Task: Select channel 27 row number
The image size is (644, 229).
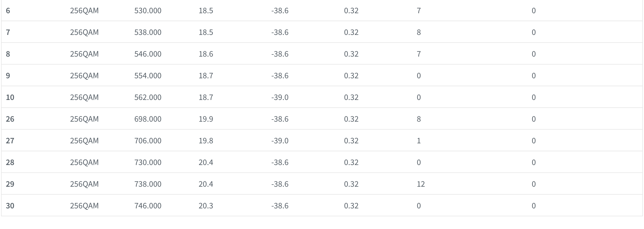Action: [x=10, y=141]
